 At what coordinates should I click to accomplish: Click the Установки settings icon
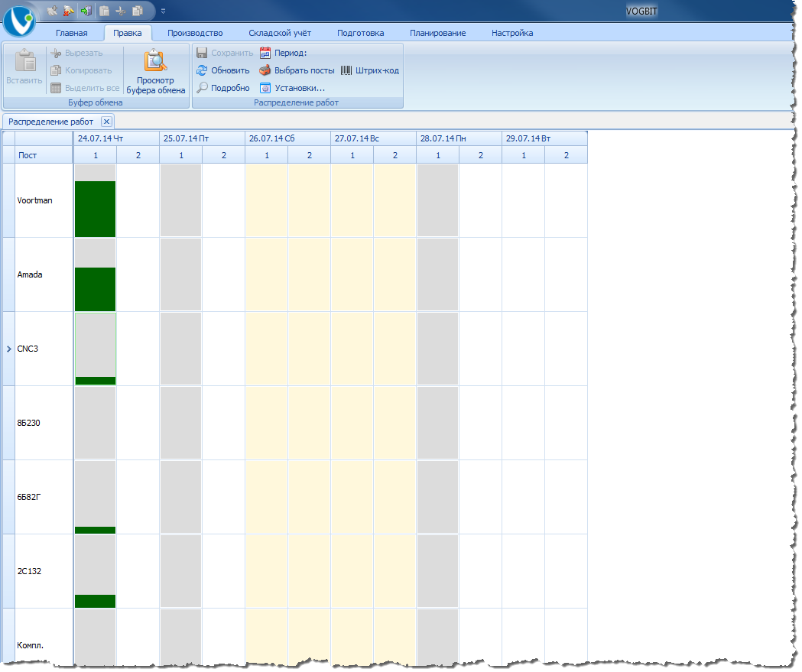[265, 88]
